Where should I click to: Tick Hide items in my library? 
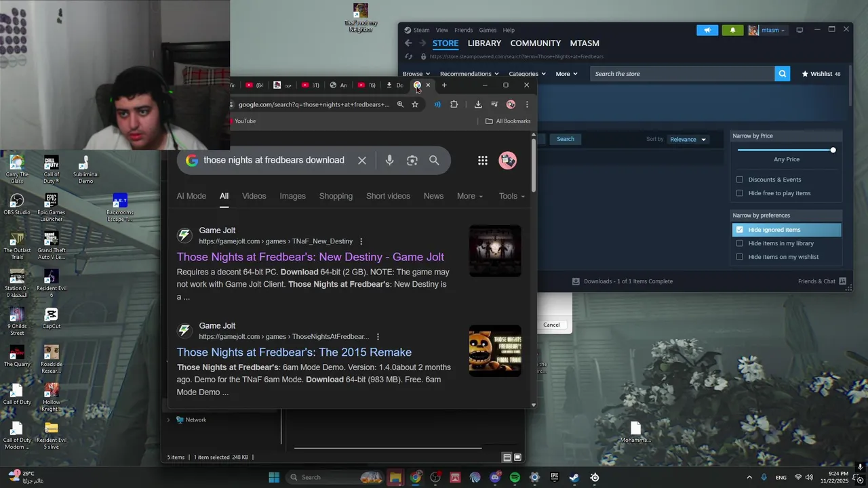pyautogui.click(x=740, y=243)
